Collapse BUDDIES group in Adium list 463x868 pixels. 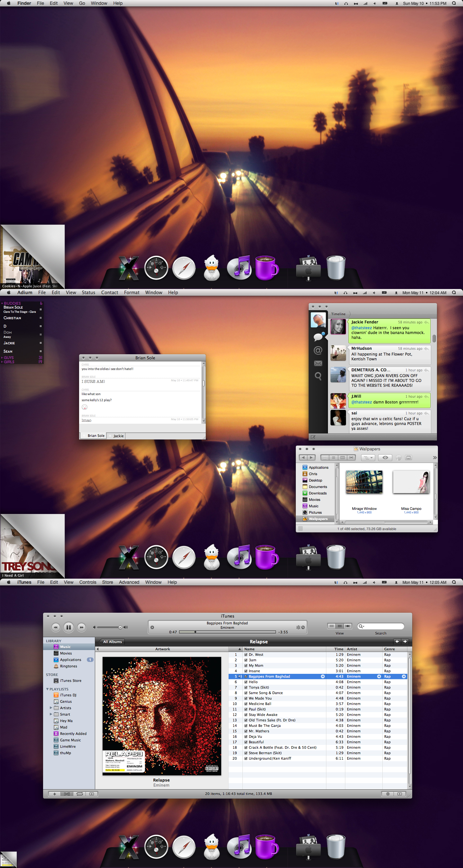click(2, 303)
